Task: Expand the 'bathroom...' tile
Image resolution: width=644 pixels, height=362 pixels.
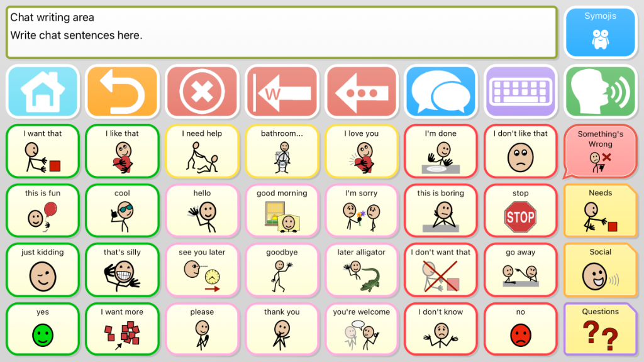Action: click(282, 151)
